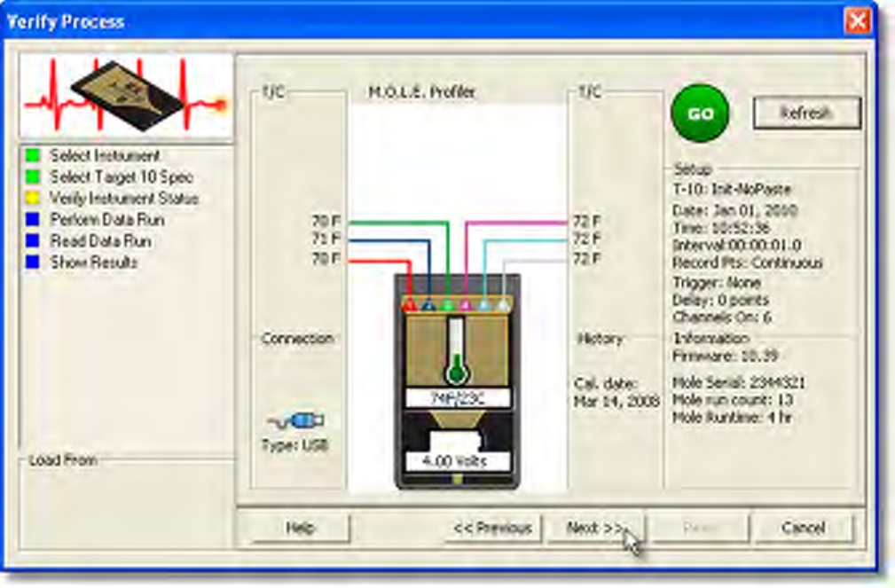Click the magenta channel 4 connector

467,305
